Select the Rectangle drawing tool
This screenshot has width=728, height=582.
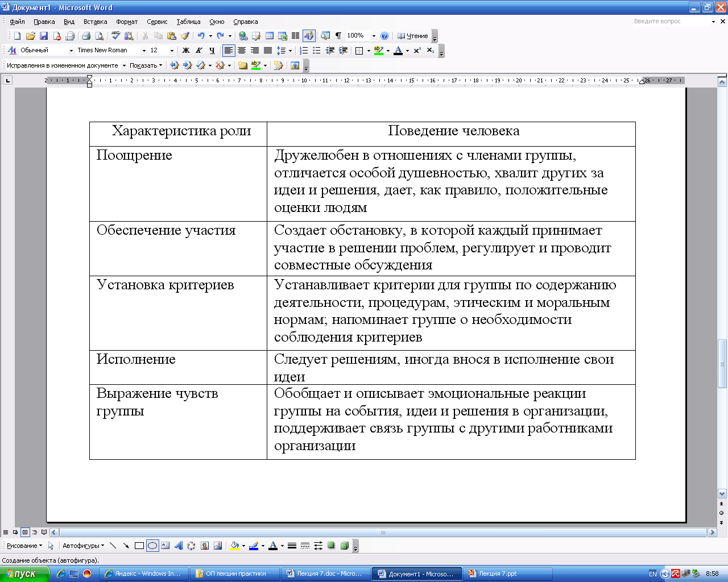[x=139, y=546]
